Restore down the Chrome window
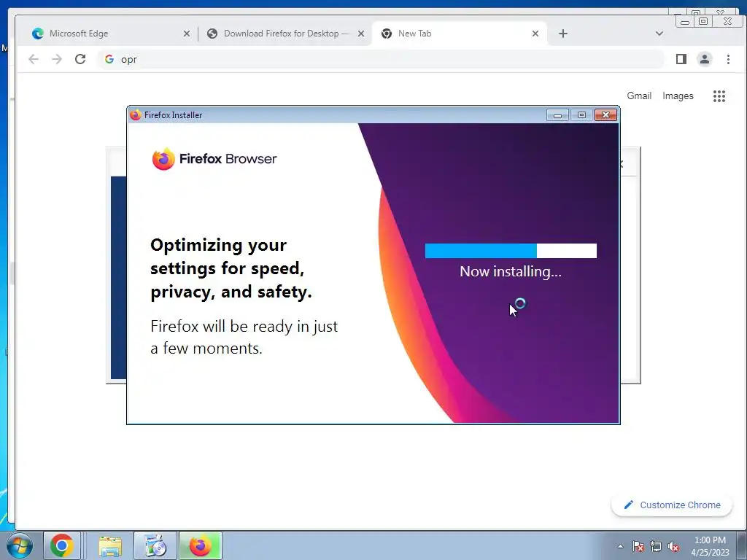The image size is (747, 560). 703,21
